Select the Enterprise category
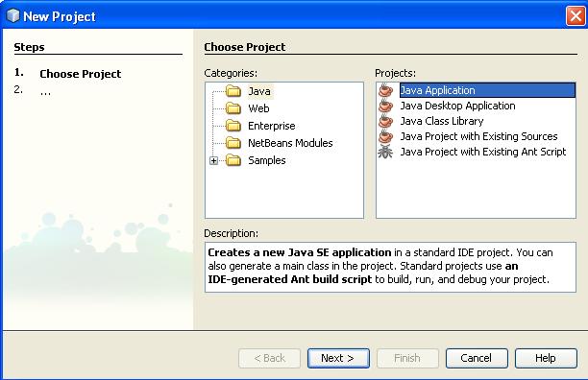The height and width of the screenshot is (380, 588). tap(272, 126)
